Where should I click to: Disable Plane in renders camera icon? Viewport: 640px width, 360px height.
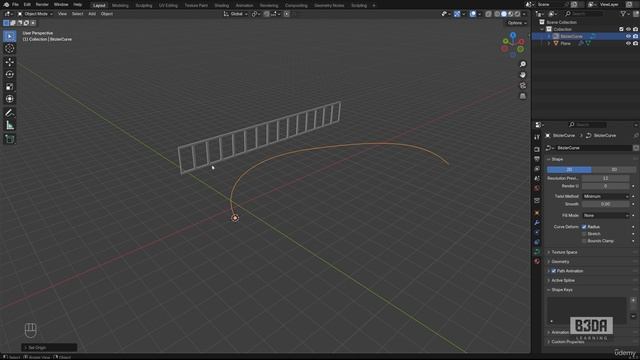(636, 43)
